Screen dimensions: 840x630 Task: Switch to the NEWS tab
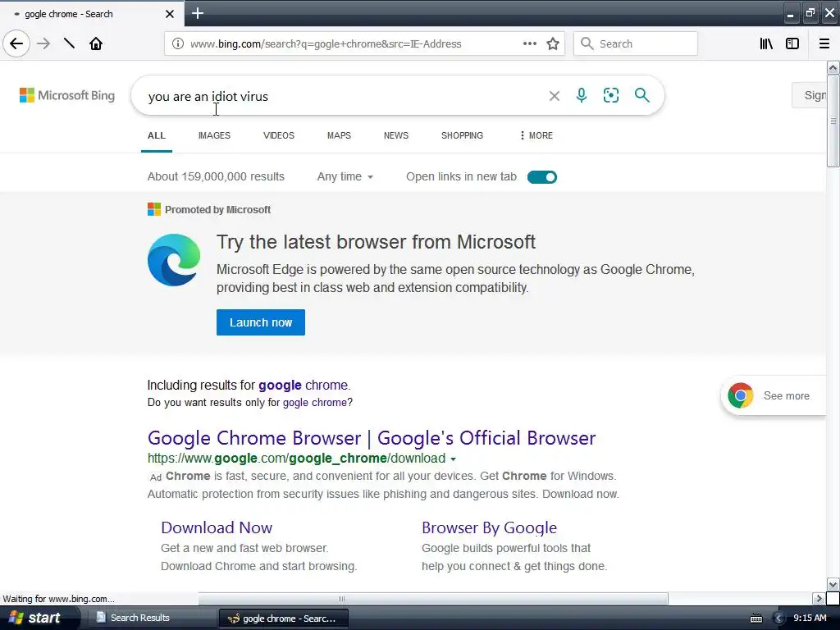[396, 135]
